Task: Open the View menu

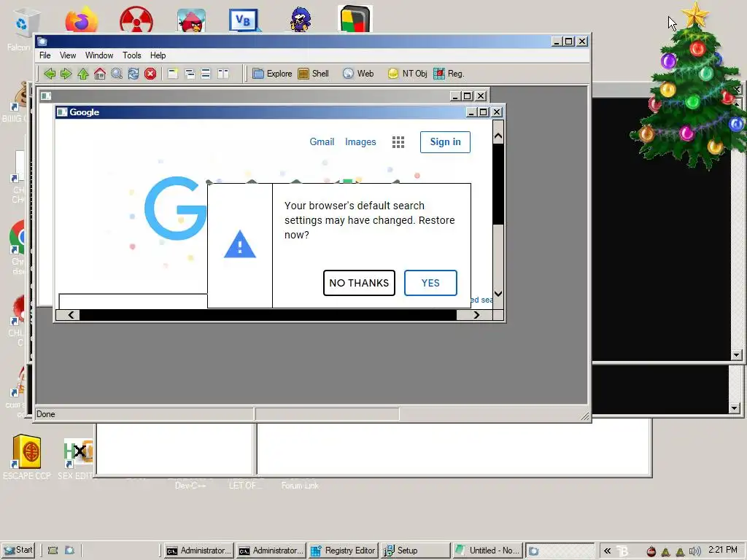Action: coord(68,55)
